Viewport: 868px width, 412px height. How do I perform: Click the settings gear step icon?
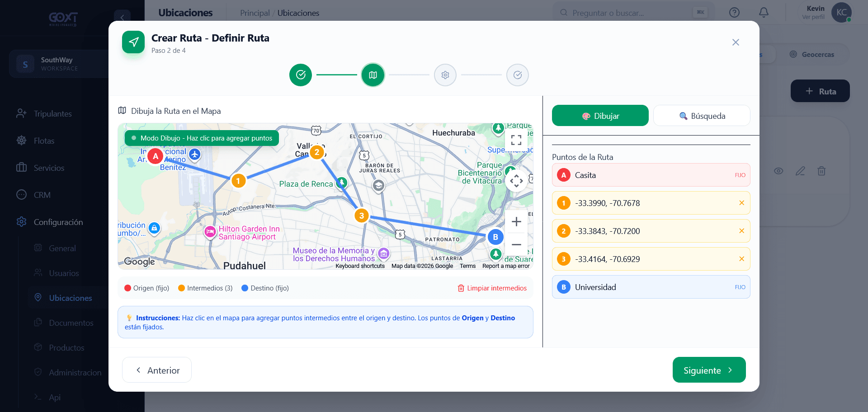tap(445, 75)
